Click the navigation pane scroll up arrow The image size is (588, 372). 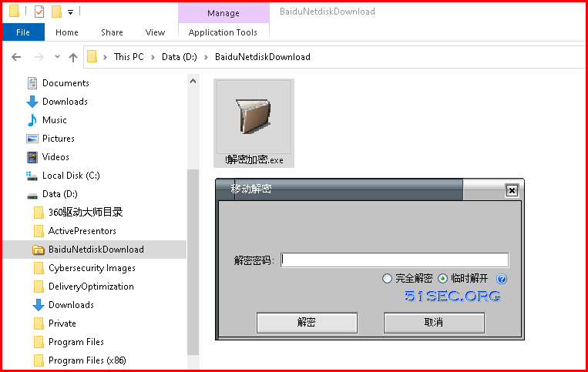193,81
